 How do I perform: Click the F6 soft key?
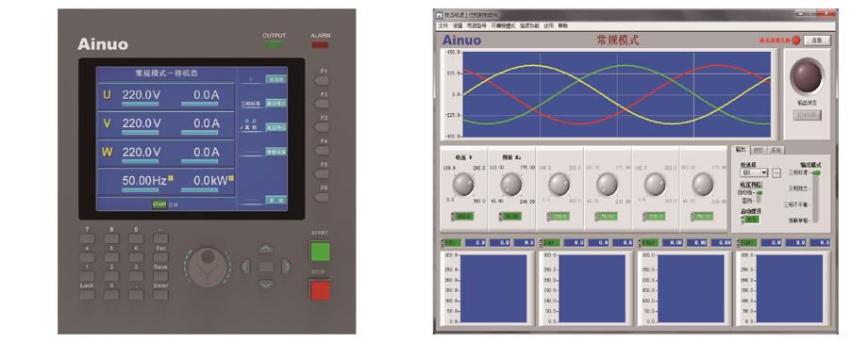pyautogui.click(x=321, y=197)
